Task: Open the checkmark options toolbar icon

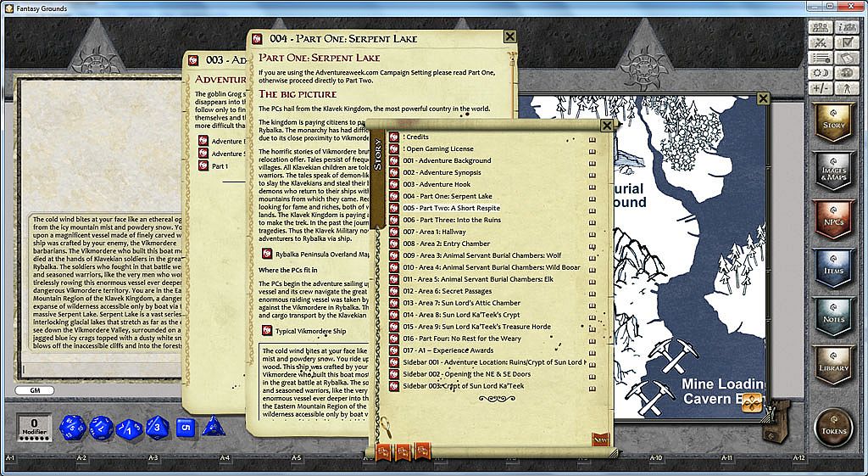Action: coord(846,42)
